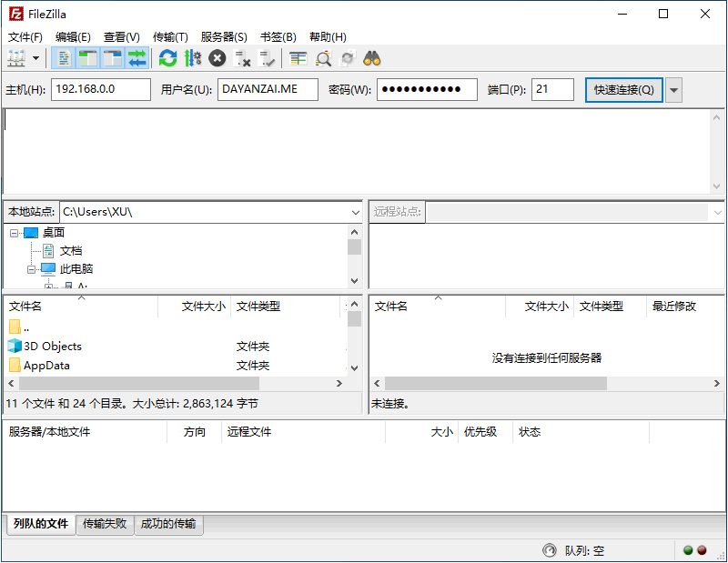728x563 pixels.
Task: Toggle local directory tree display
Action: click(x=87, y=58)
